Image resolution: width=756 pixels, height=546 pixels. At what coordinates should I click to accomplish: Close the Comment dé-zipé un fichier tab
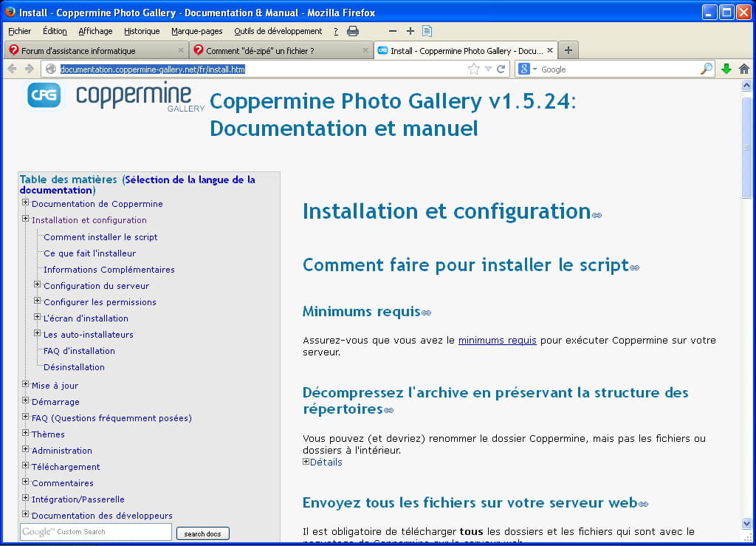point(365,50)
